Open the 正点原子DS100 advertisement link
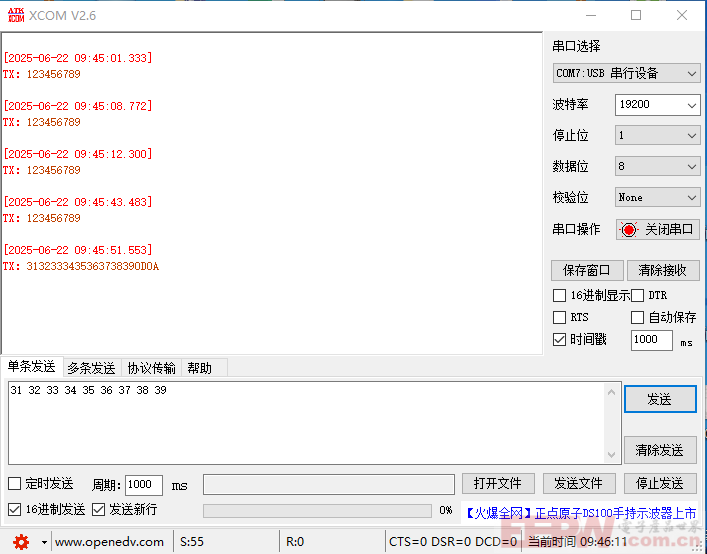This screenshot has height=554, width=707. [581, 513]
